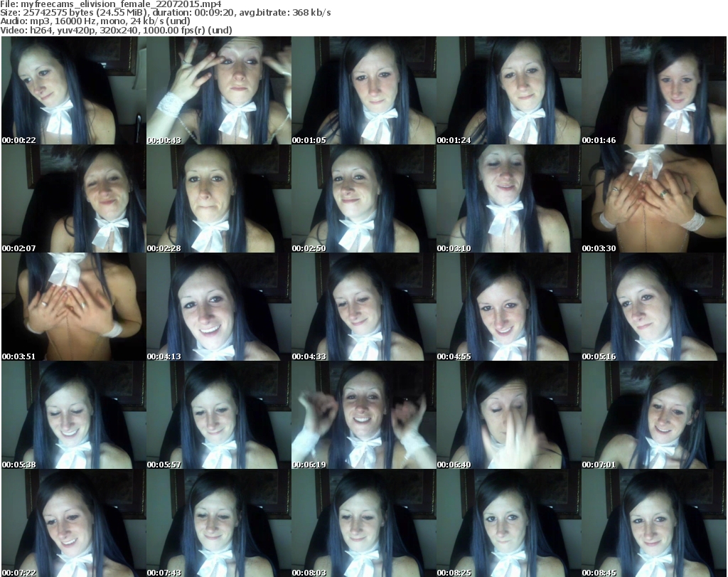
Task: Select the thumbnail stamped 00:00:22
Action: (x=74, y=90)
